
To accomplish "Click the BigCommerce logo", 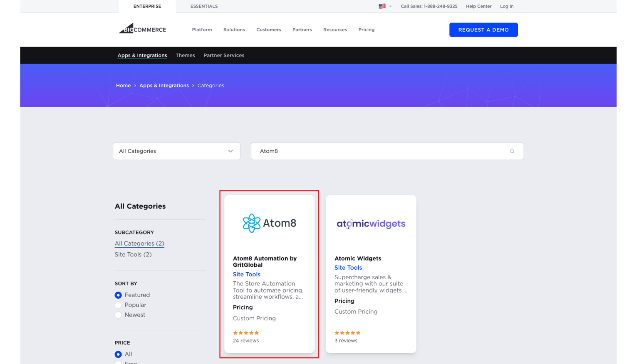I will pos(142,29).
